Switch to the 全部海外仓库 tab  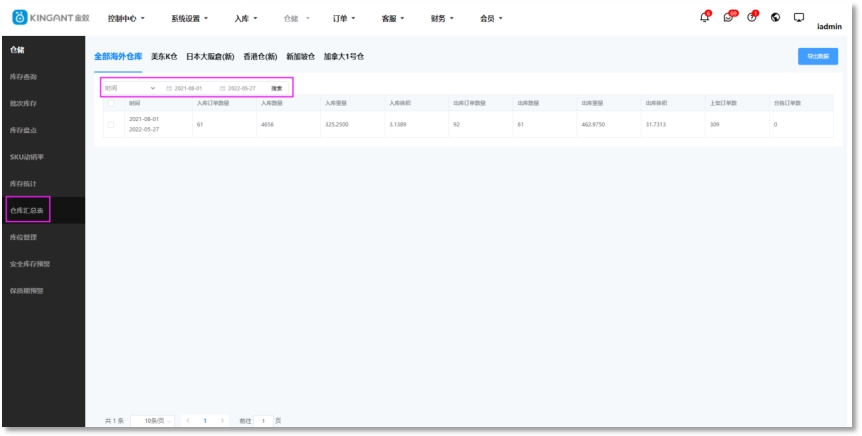coord(118,57)
